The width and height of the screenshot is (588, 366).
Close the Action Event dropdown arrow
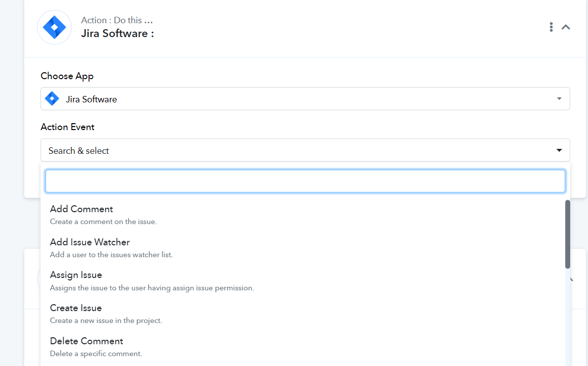click(x=559, y=150)
